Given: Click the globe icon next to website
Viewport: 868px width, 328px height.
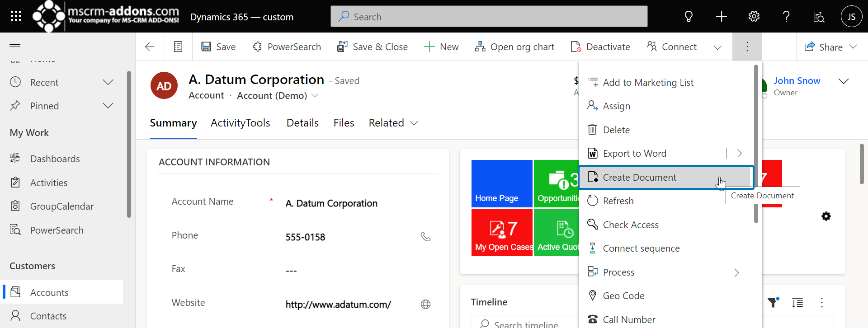Looking at the screenshot, I should pyautogui.click(x=425, y=304).
